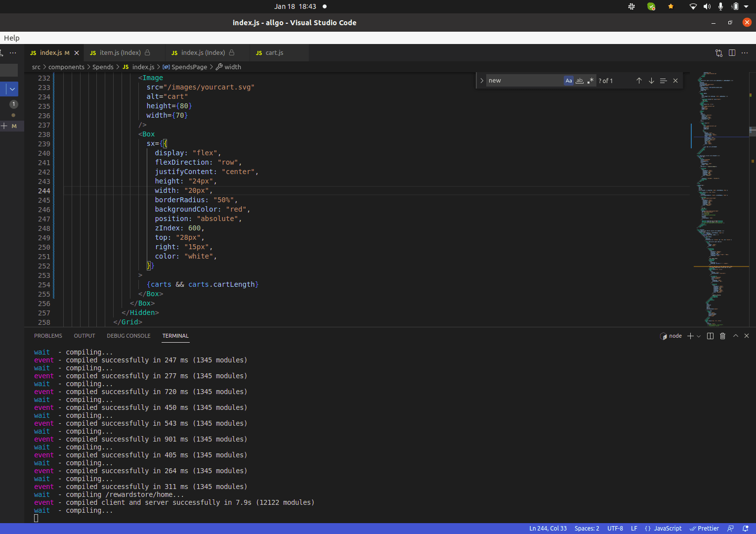Open the PROBLEMS panel tab
Screen dimensions: 756x534
tap(48, 336)
